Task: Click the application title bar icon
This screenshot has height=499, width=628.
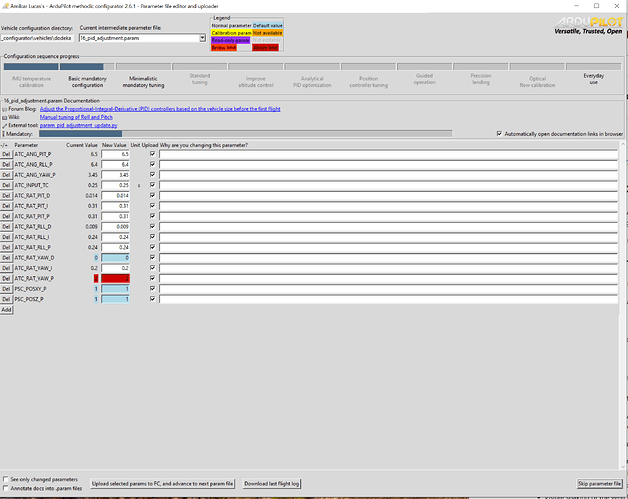Action: click(x=5, y=6)
